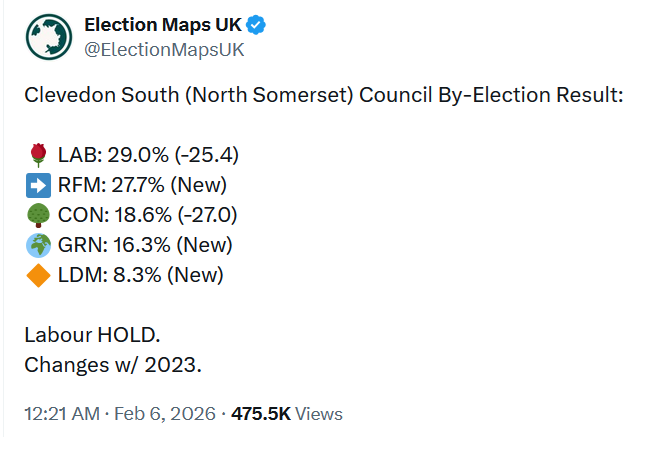Click the globe emoji beside GRN
This screenshot has width=668, height=464.
[38, 245]
